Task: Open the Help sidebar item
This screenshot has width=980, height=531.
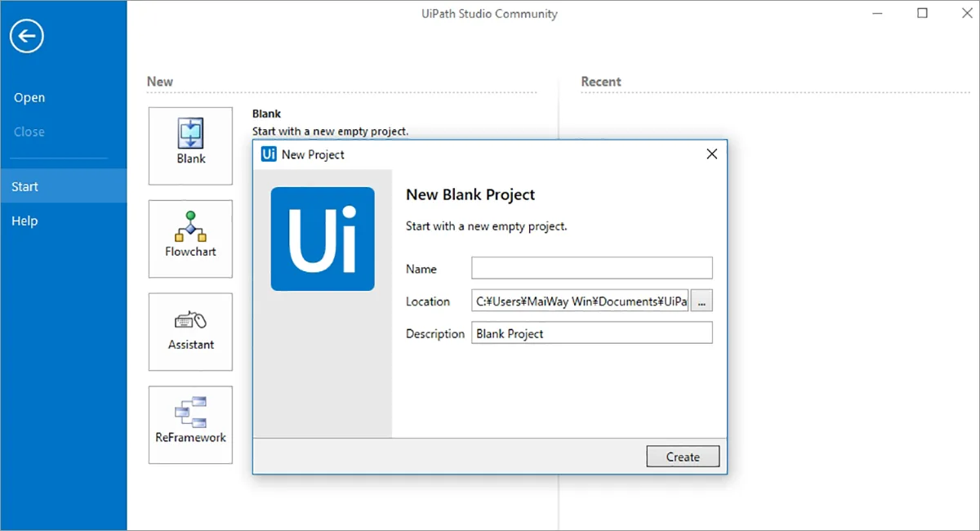Action: [x=24, y=221]
